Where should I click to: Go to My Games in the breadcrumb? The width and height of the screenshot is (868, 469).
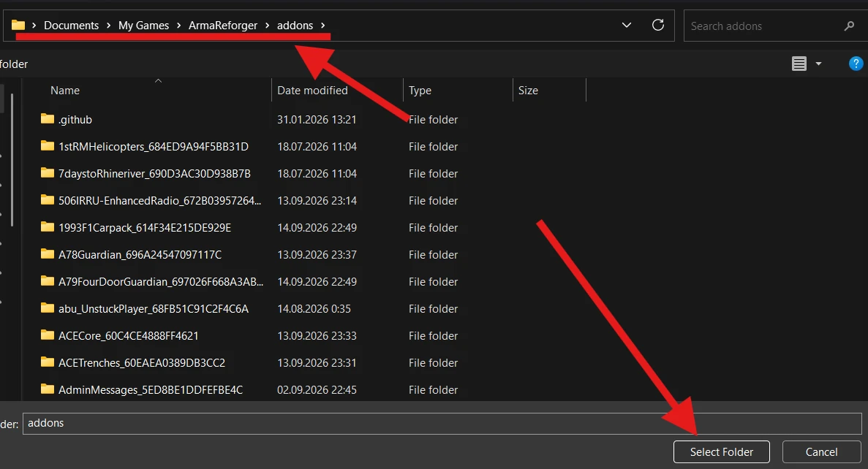click(143, 26)
